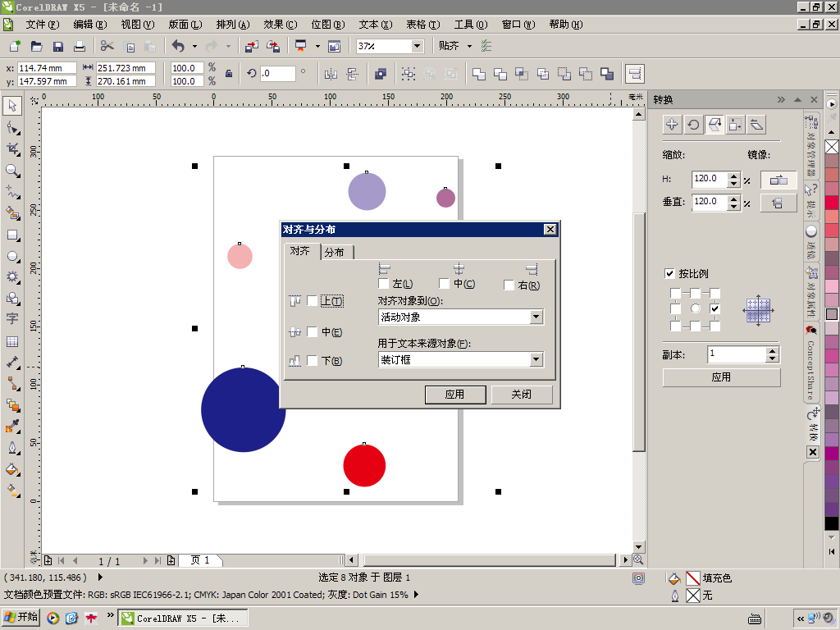Select the Rectangle tool

coord(12,235)
